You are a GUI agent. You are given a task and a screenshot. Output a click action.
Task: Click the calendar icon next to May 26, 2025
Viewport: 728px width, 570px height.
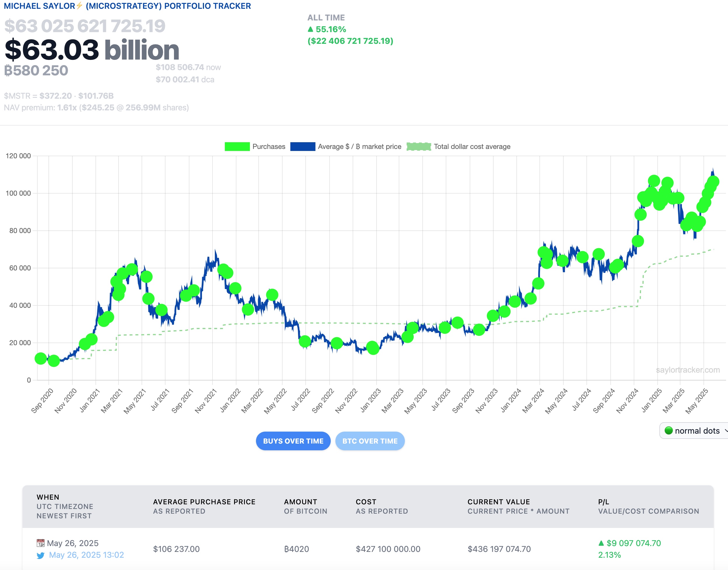40,543
